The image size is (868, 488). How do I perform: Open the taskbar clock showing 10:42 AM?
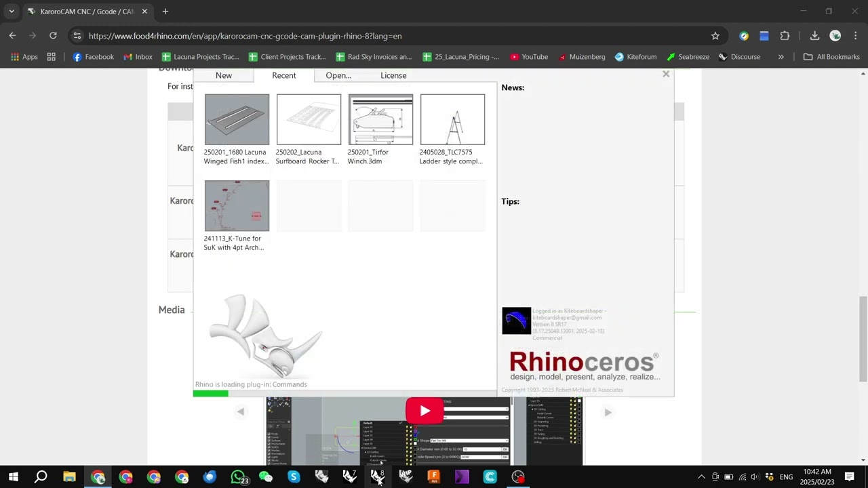tap(816, 476)
